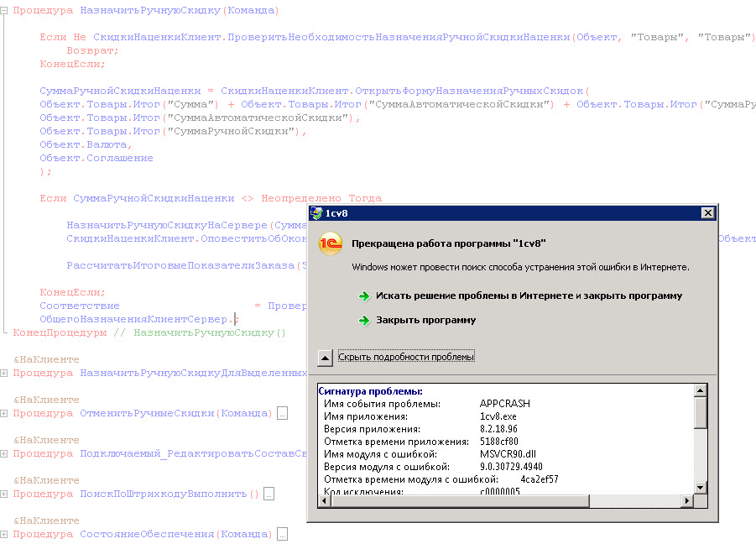Click the СуммаРучнойСкидкиНаценки = assignment line
Screen dimensions: 756x544
tap(315, 92)
